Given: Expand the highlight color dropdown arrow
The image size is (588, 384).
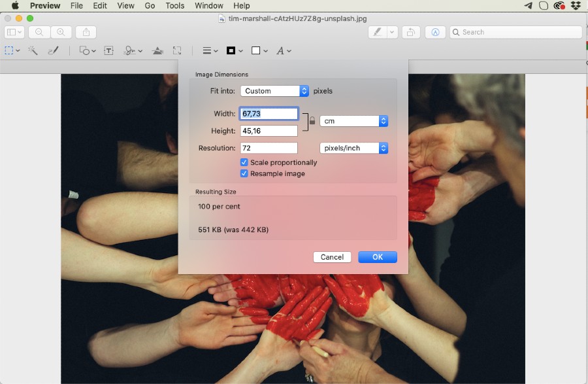Looking at the screenshot, I should click(392, 32).
